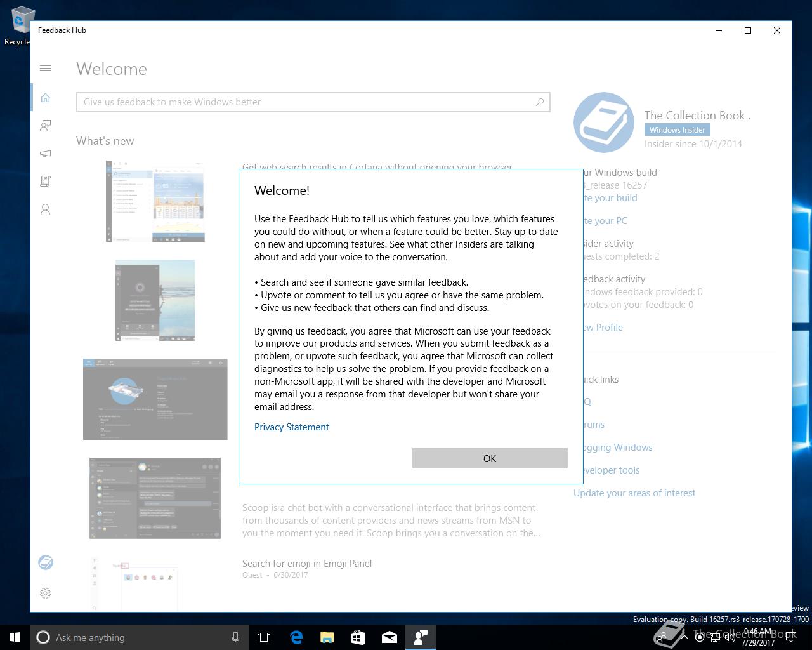Viewport: 812px width, 650px height.
Task: Click the search magnifier icon
Action: pos(540,102)
